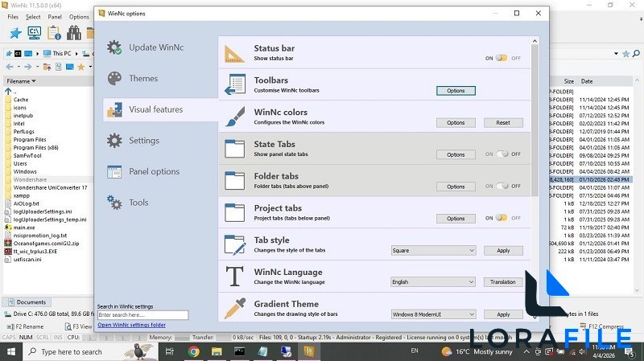The width and height of the screenshot is (644, 361).
Task: Click the blue star favorites toolbar icon
Action: 15,33
